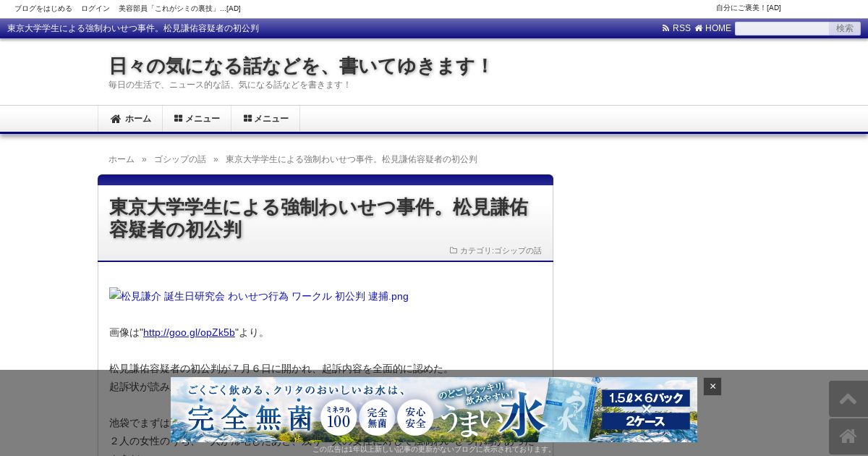Click the breadcrumb current page title text

352,159
